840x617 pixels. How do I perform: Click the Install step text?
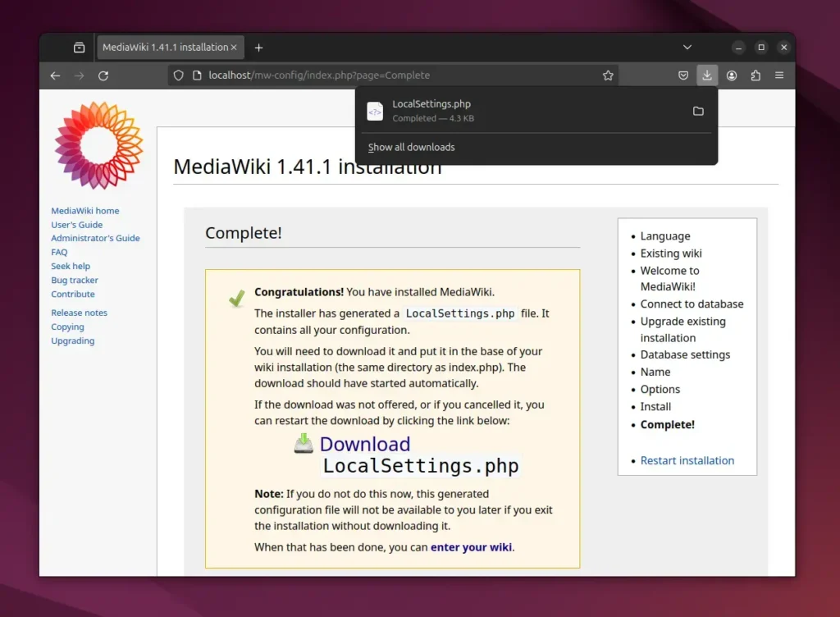coord(655,406)
